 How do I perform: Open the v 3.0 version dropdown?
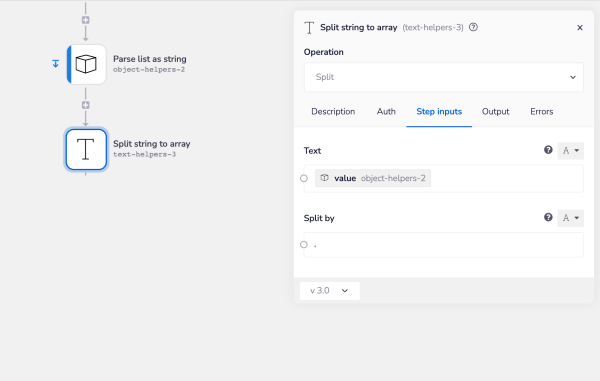(329, 291)
